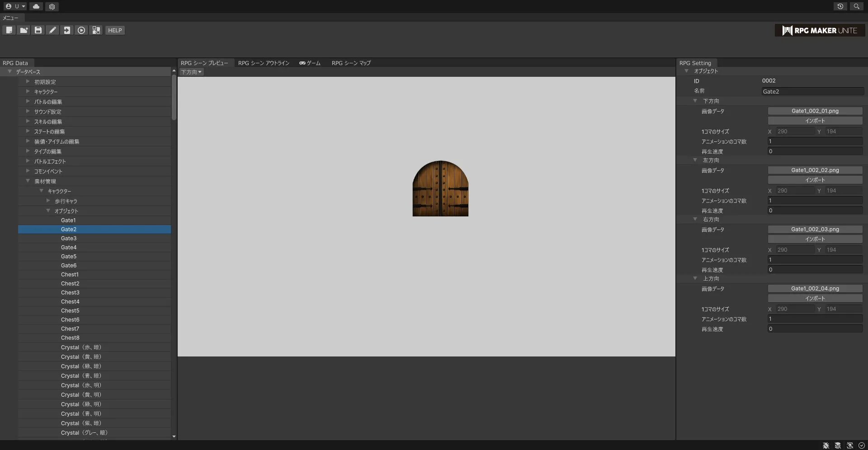Click the HELP button
868x450 pixels.
(x=115, y=30)
